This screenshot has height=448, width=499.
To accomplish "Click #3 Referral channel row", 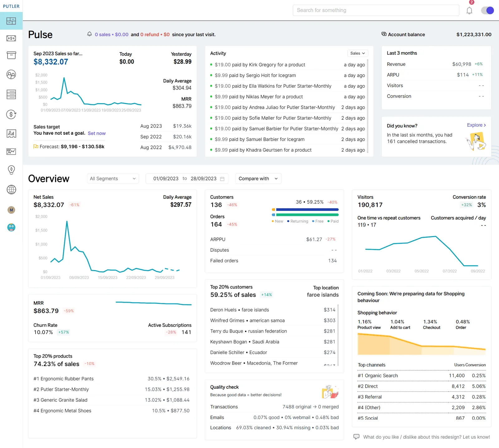I will coord(422,397).
